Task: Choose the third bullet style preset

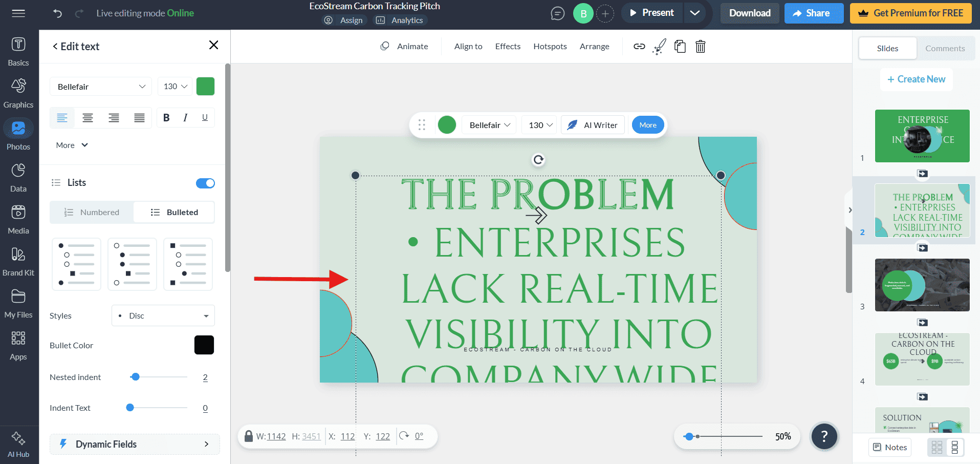Action: coord(188,264)
